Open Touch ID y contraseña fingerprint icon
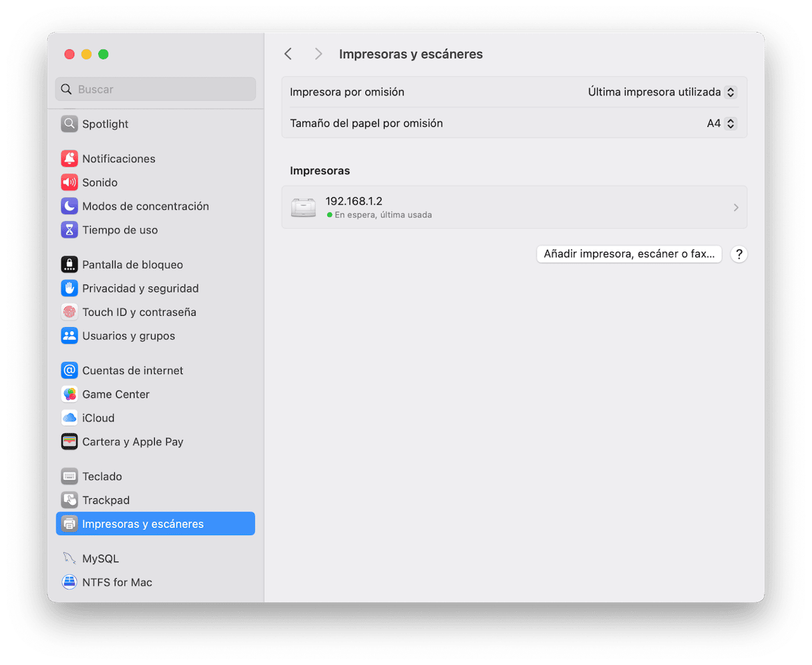This screenshot has height=665, width=812. point(69,312)
